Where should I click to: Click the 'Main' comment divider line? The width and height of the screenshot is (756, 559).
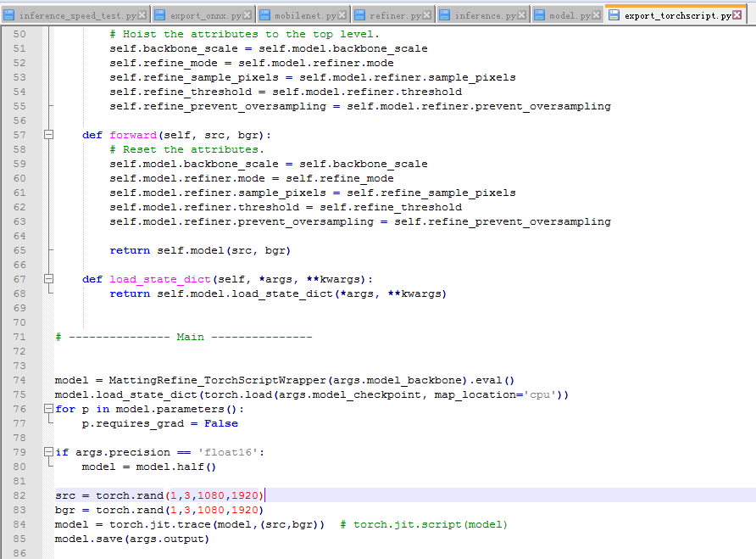click(184, 337)
